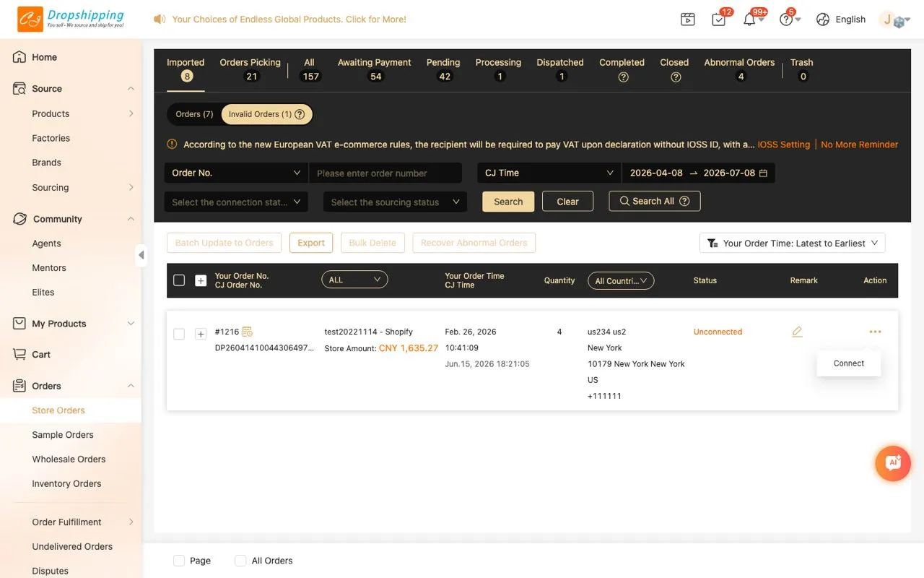Screen dimensions: 924x578
Task: Switch to the Awaiting Payment tab
Action: pyautogui.click(x=374, y=69)
